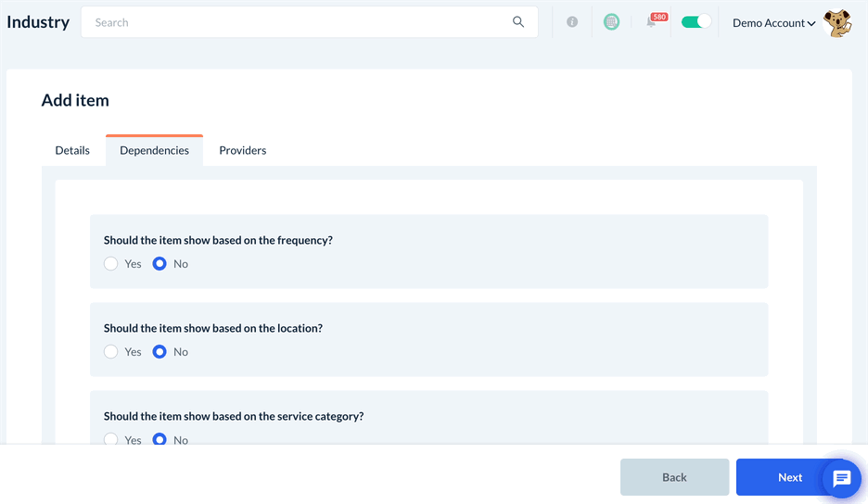Switch to the Providers tab
The height and width of the screenshot is (504, 868).
coord(243,150)
